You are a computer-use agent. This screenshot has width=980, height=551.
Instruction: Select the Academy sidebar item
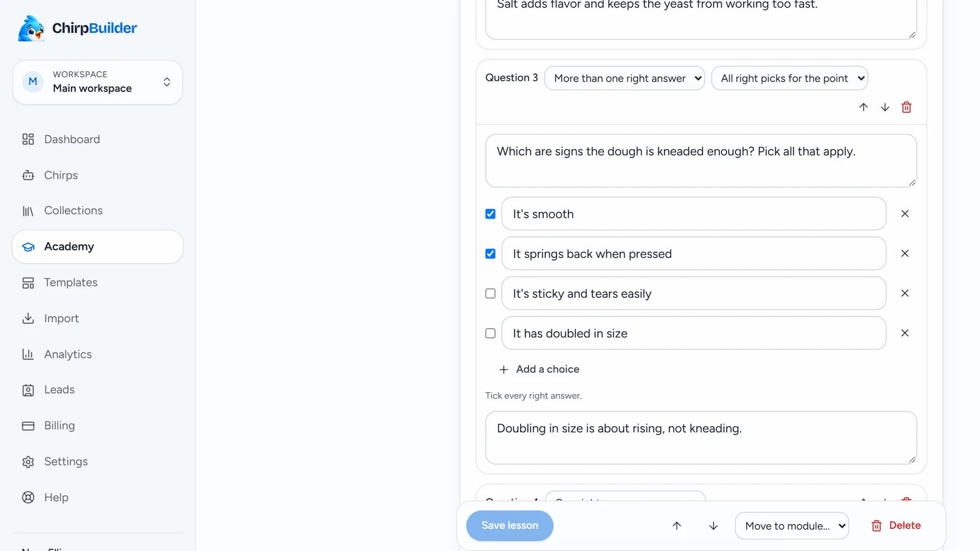coord(97,247)
